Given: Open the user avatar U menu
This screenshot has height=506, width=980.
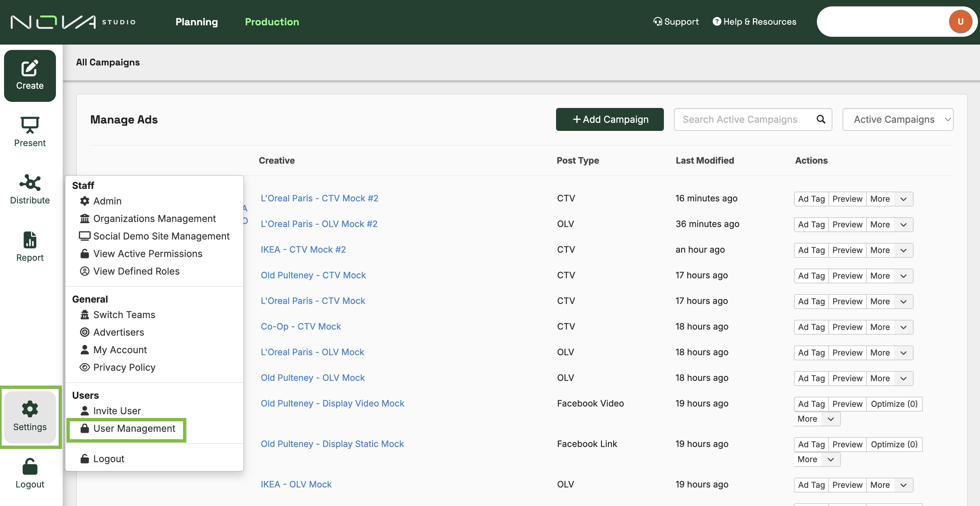Looking at the screenshot, I should click(x=960, y=22).
